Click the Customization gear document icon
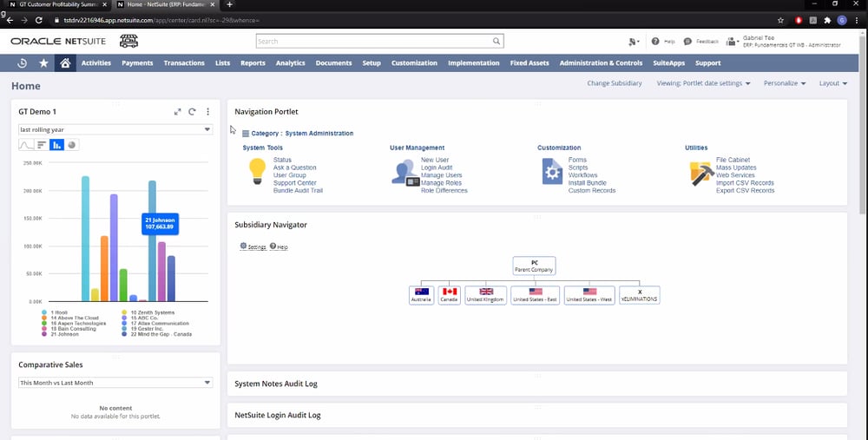Image resolution: width=868 pixels, height=440 pixels. coord(552,172)
